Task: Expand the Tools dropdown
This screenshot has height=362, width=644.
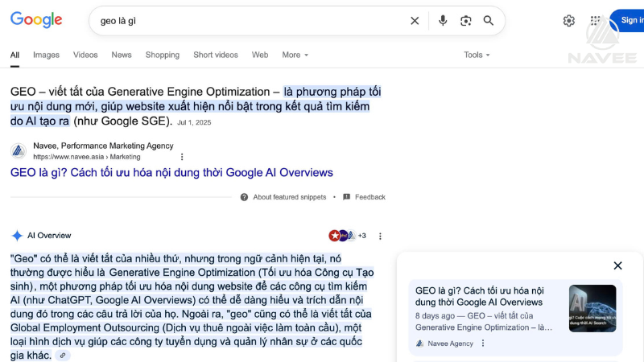Action: [477, 55]
